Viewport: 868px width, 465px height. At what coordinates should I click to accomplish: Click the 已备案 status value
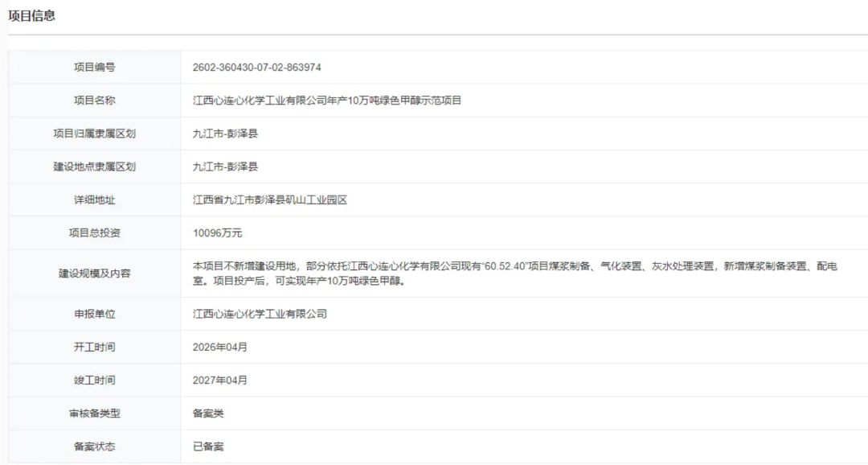point(208,446)
